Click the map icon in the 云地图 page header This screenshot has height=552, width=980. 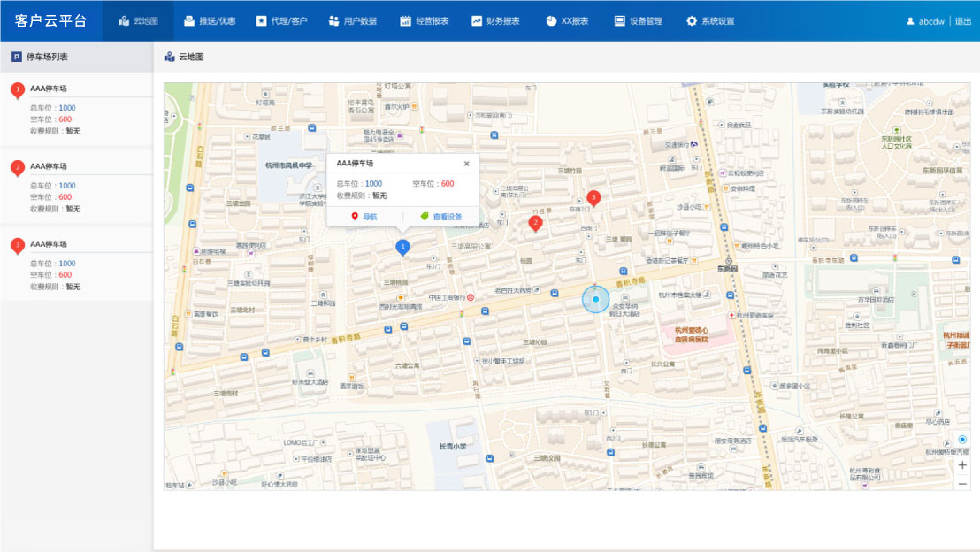tap(169, 57)
